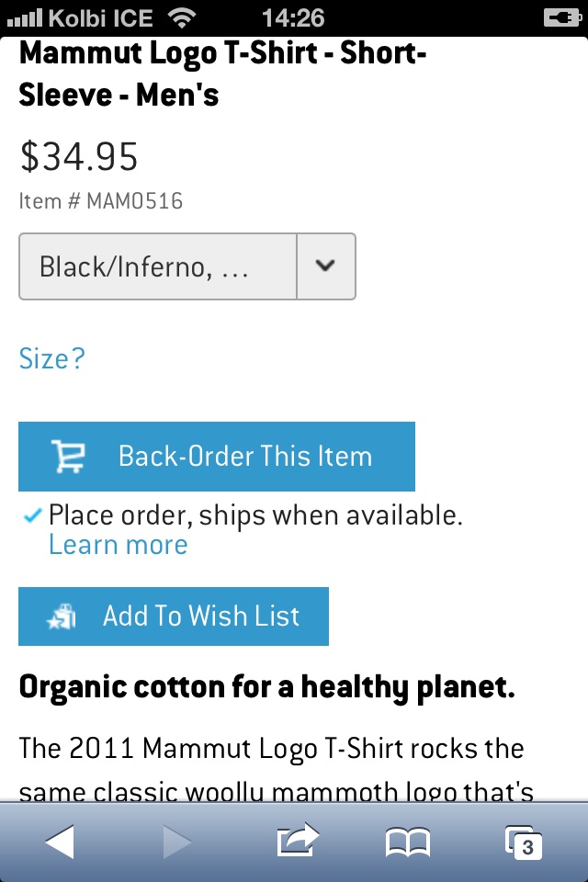Open the Size? guide link
Image resolution: width=588 pixels, height=882 pixels.
click(51, 358)
